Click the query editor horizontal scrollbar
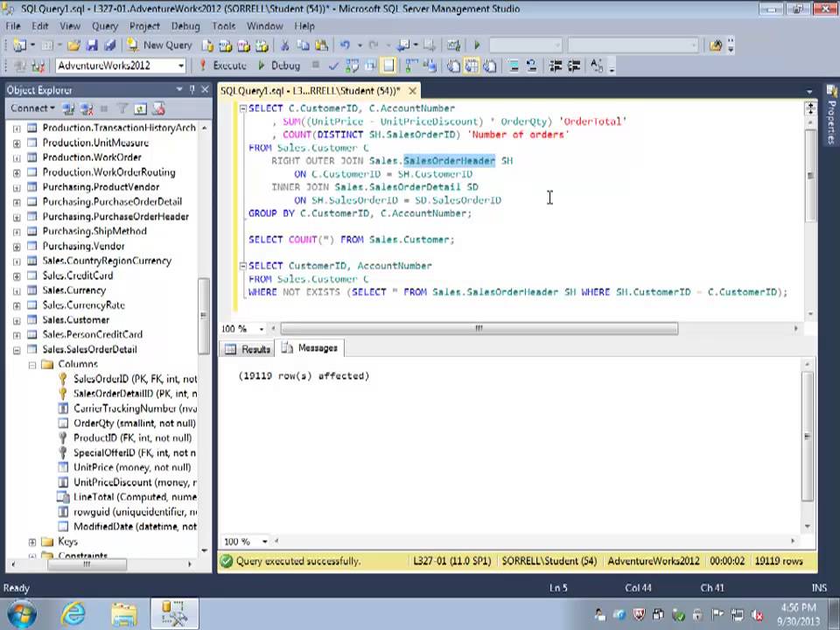 479,328
